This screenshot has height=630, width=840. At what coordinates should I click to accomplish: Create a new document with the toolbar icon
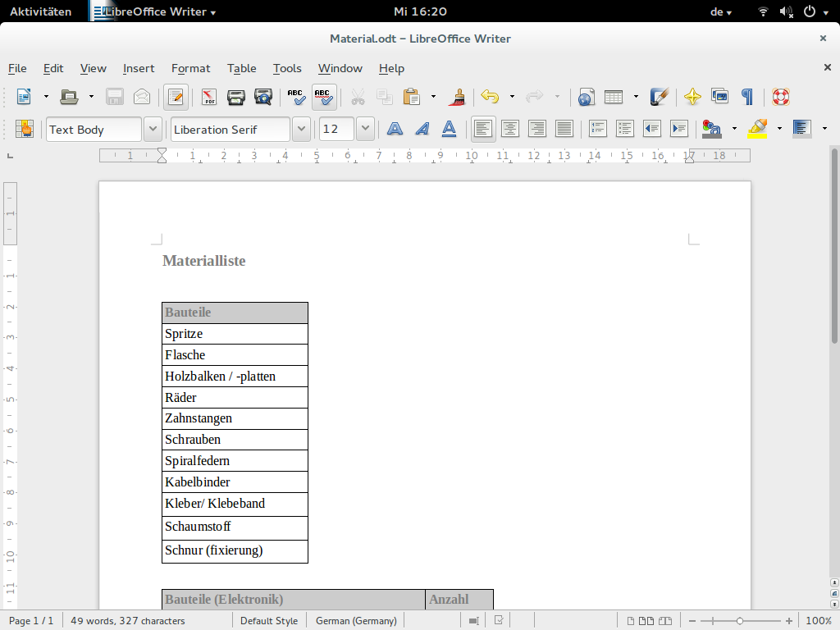(24, 97)
